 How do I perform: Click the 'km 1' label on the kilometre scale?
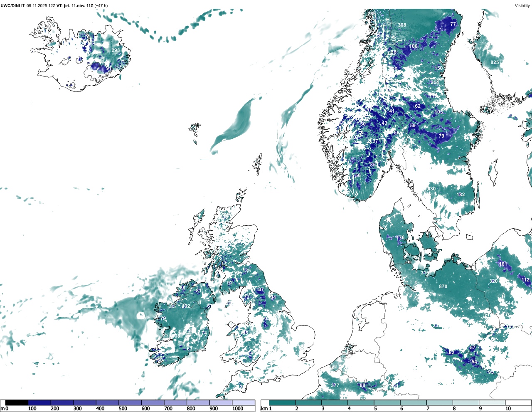point(266,409)
